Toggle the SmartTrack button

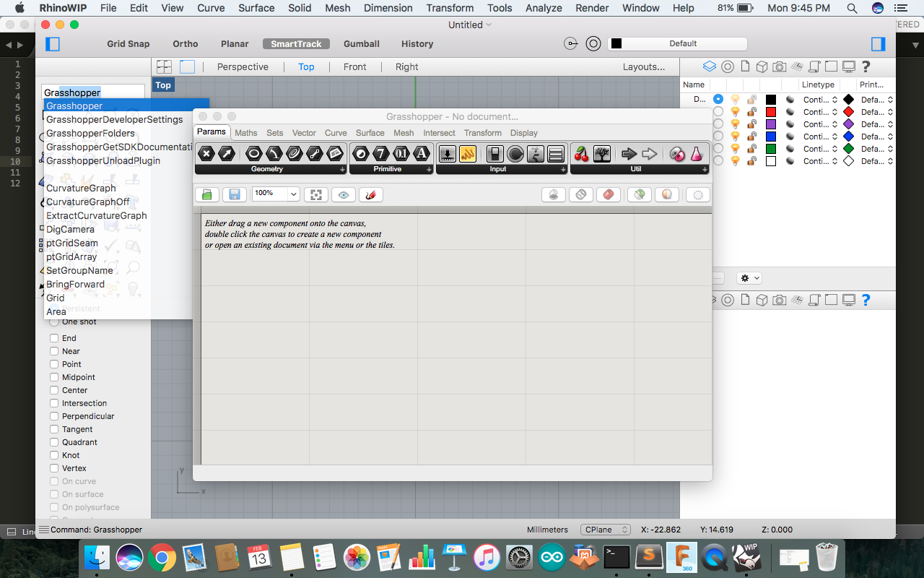[296, 44]
